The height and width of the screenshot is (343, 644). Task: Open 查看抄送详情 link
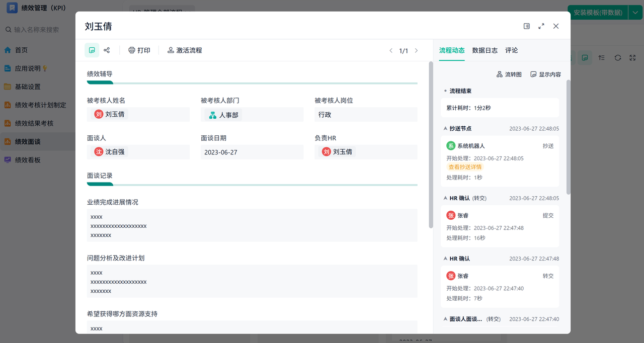(x=464, y=167)
